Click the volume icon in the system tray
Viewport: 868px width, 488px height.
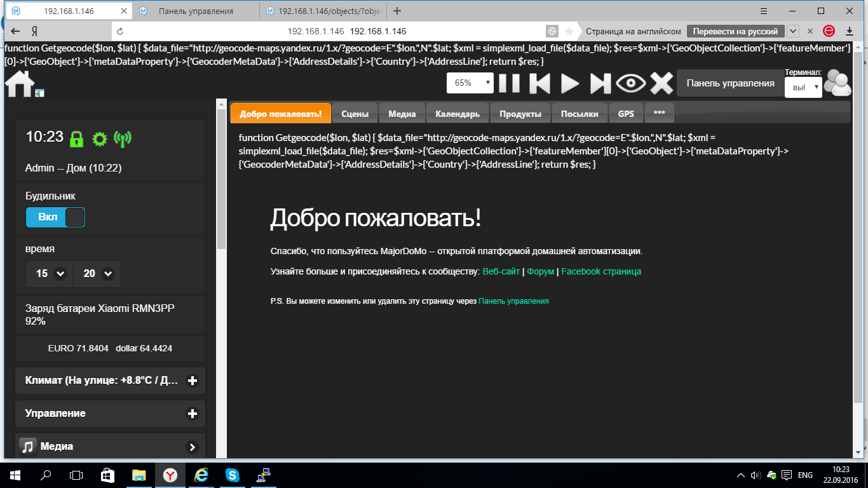point(756,475)
